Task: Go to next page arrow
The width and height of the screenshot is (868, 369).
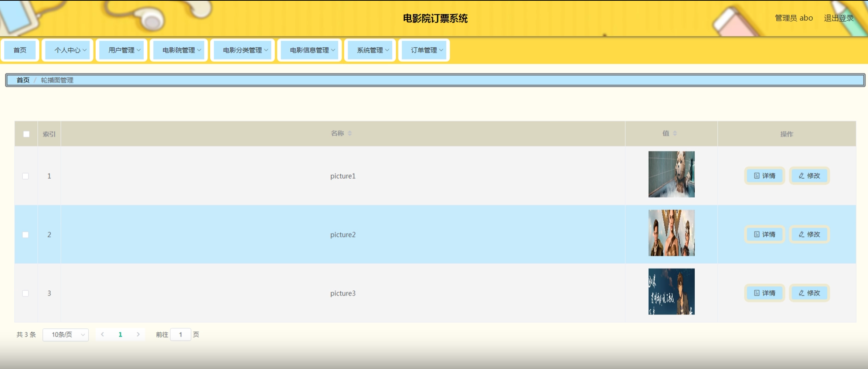Action: point(138,334)
